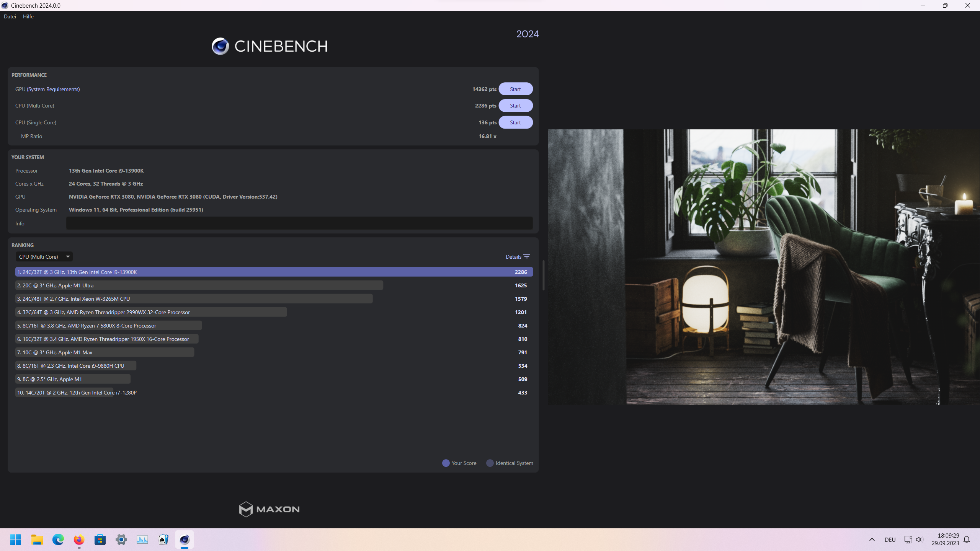Click the 24 Cores, 32 Threads text
The image size is (980, 551).
(x=106, y=184)
